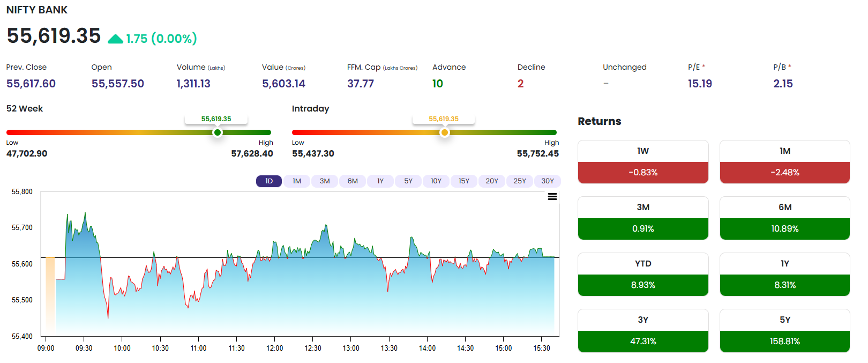
Task: Switch chart to 1M range
Action: (x=297, y=181)
